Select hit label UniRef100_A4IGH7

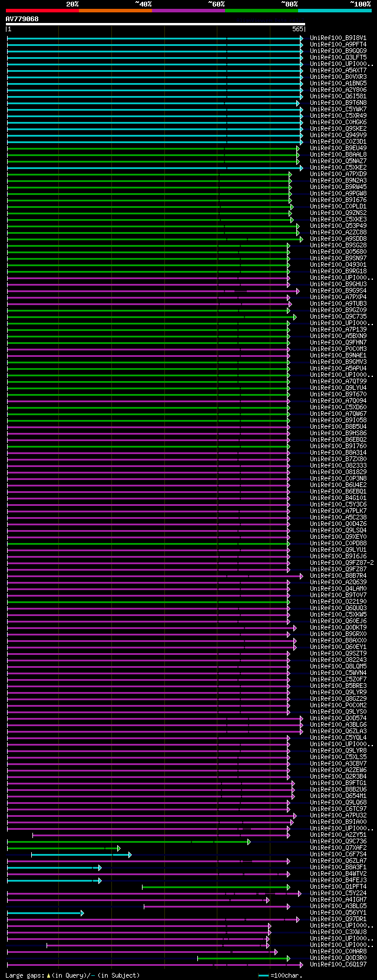338,900
